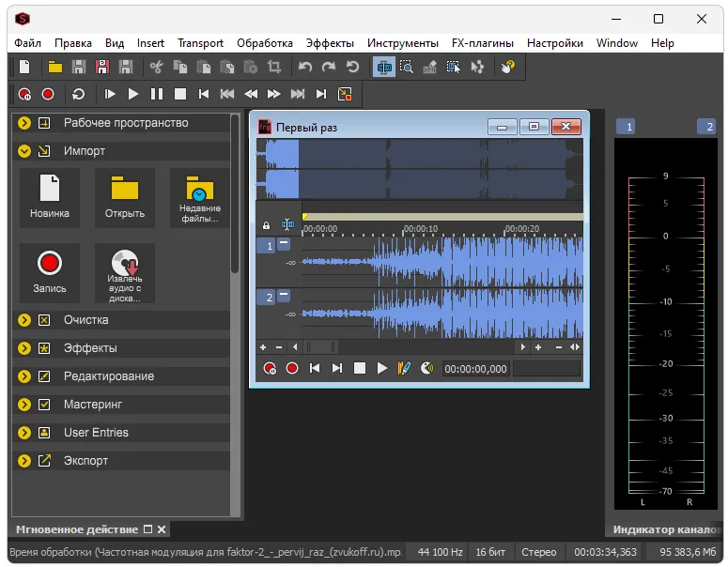728x567 pixels.
Task: Expand the Мастеринг section
Action: coord(24,405)
